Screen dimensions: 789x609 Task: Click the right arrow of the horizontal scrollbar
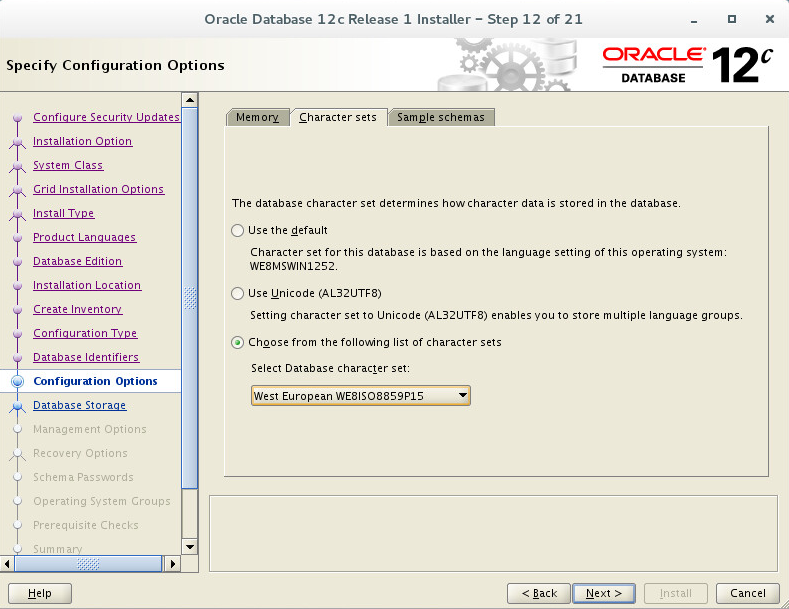[x=173, y=564]
